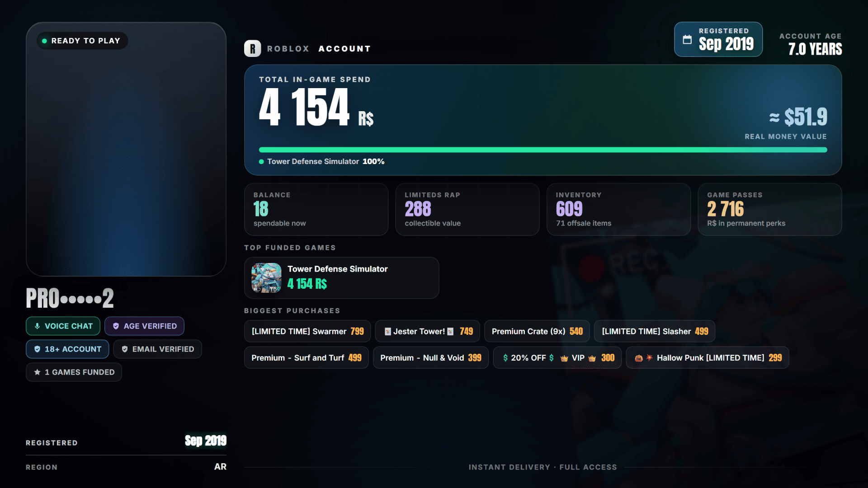Image resolution: width=868 pixels, height=488 pixels.
Task: Click the shield icon in Age Verified badge
Action: tap(116, 326)
